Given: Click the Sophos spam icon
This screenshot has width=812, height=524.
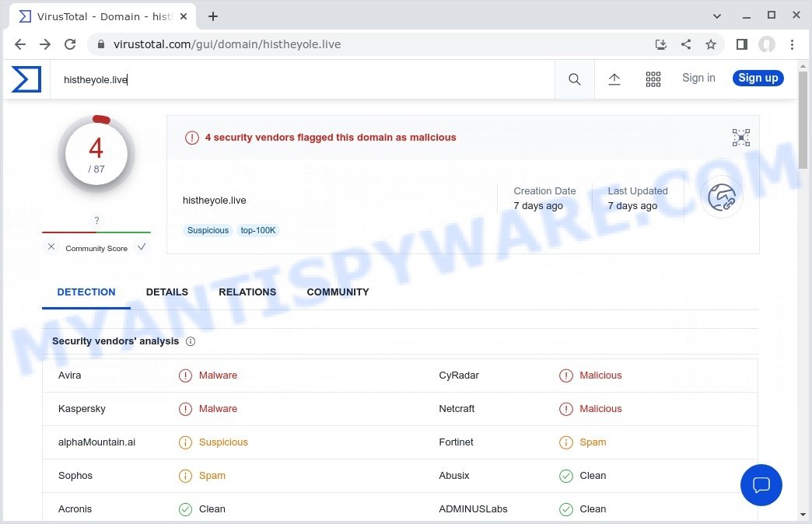Looking at the screenshot, I should [185, 476].
